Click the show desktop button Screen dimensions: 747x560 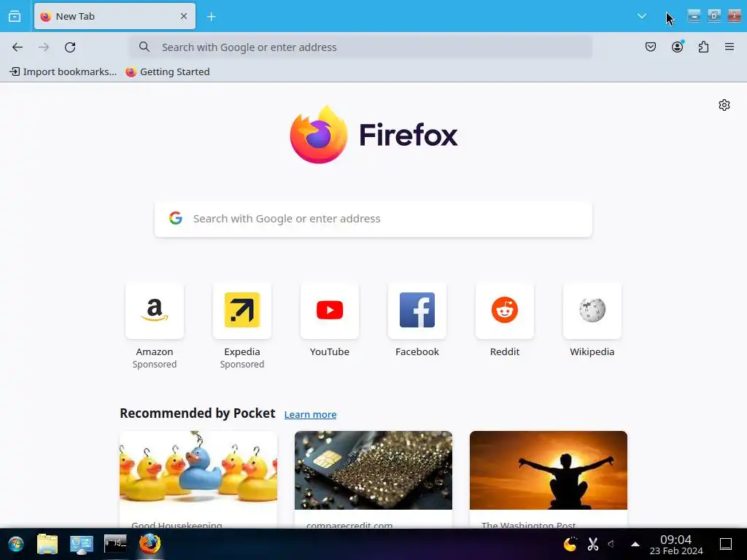726,544
